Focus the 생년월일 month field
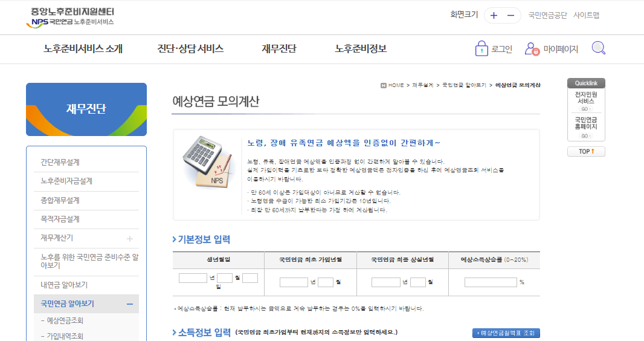Image resolution: width=644 pixels, height=341 pixels. [225, 278]
